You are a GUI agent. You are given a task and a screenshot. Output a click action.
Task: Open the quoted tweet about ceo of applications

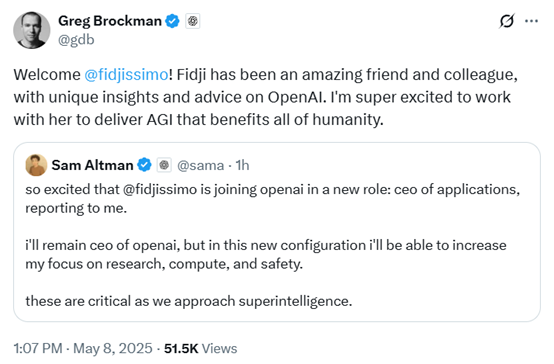point(277,232)
